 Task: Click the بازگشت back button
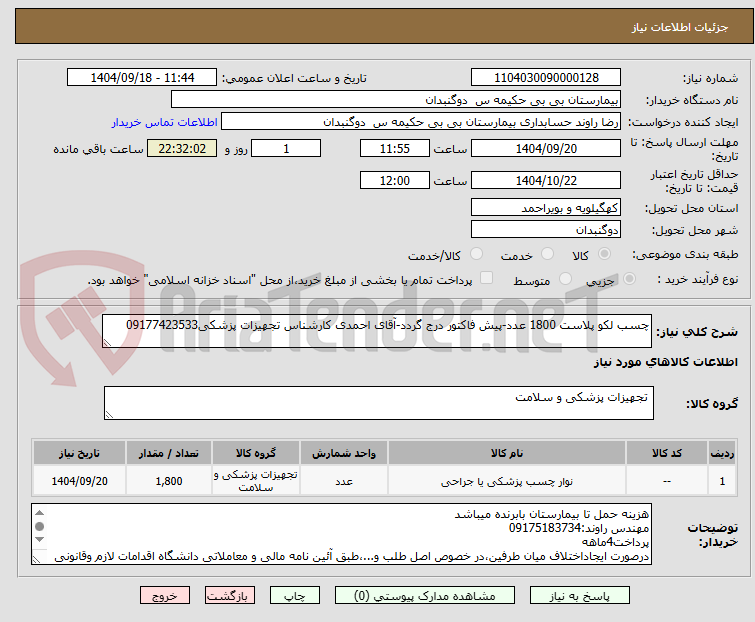point(230,596)
